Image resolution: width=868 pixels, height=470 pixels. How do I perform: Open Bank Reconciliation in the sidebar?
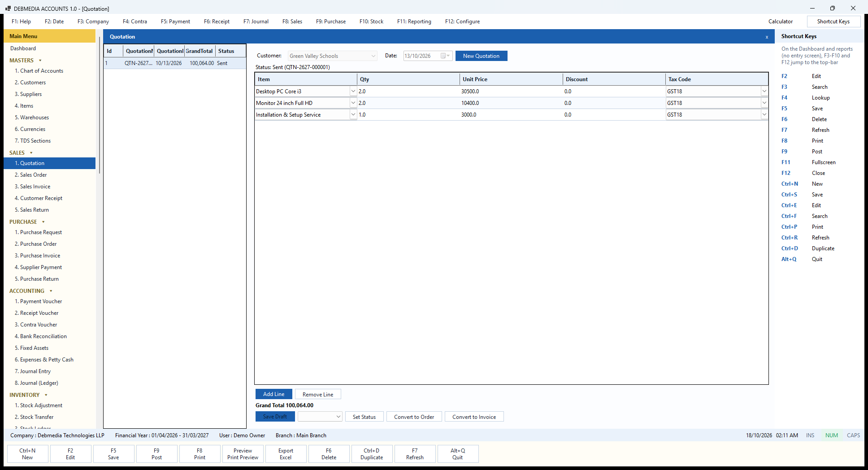49,336
